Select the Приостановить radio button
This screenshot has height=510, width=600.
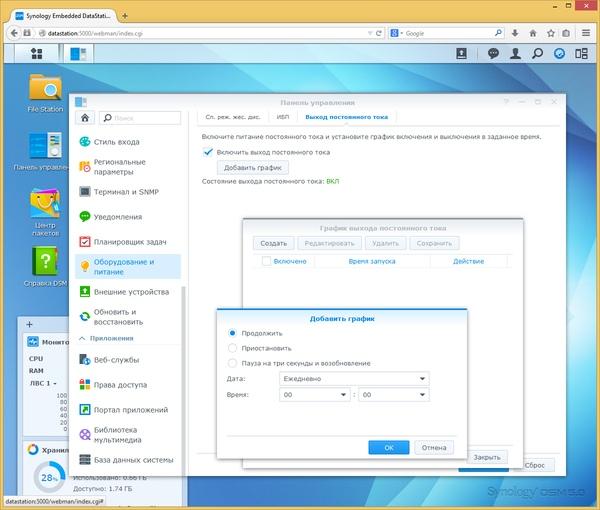pos(232,348)
